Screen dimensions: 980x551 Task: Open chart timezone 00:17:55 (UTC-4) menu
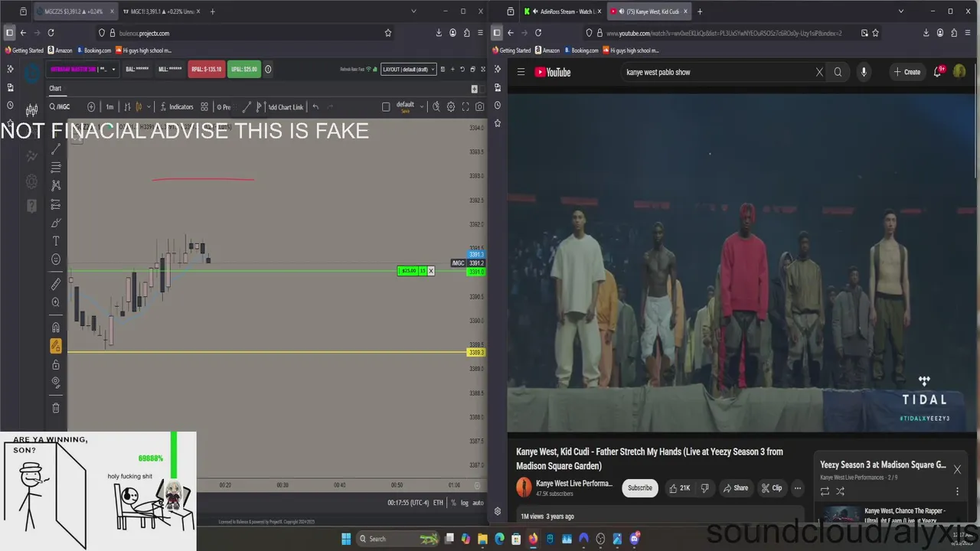(x=408, y=503)
